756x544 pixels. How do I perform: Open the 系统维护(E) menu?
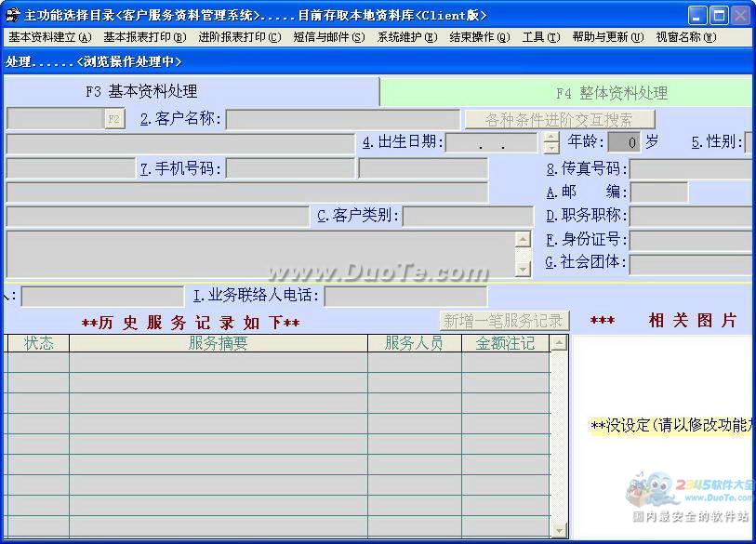[407, 37]
